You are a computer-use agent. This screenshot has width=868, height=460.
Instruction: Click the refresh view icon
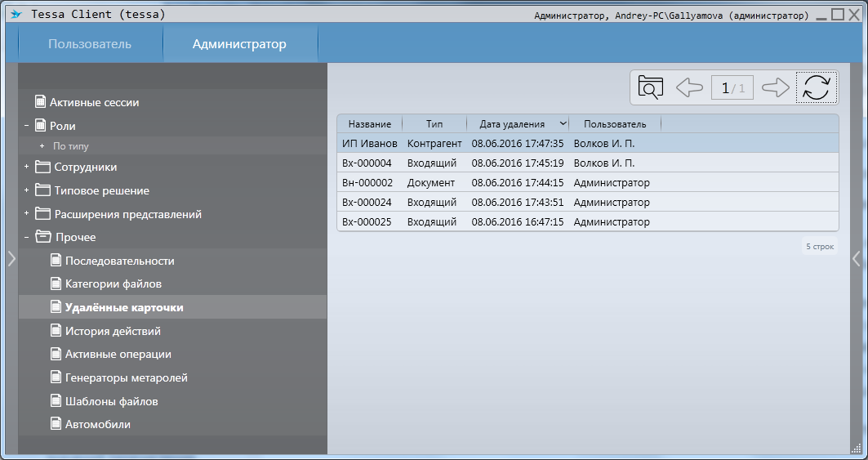817,87
